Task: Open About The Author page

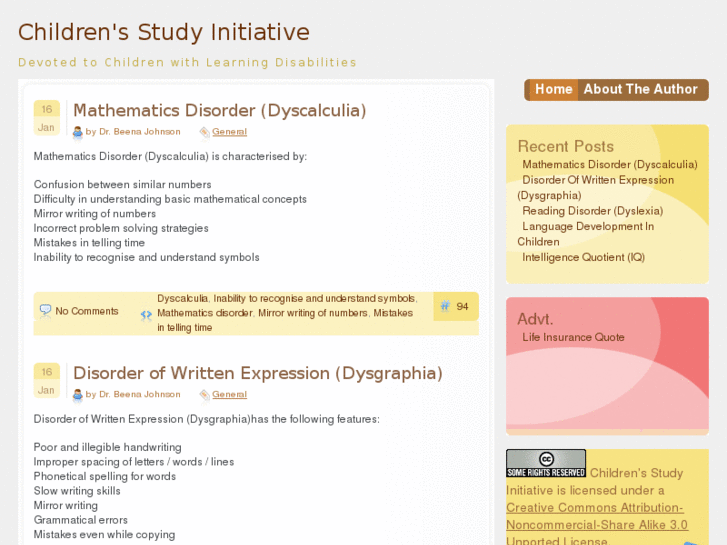Action: click(x=640, y=89)
